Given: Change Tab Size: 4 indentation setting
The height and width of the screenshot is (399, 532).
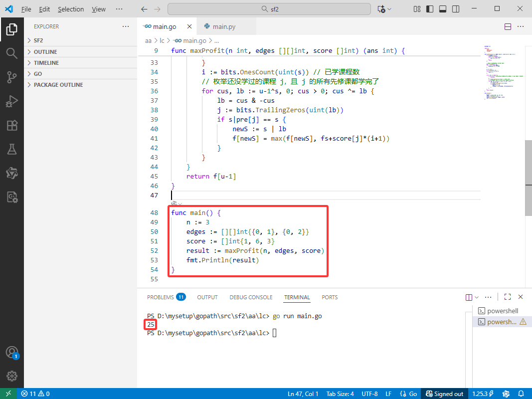Looking at the screenshot, I should [340, 394].
